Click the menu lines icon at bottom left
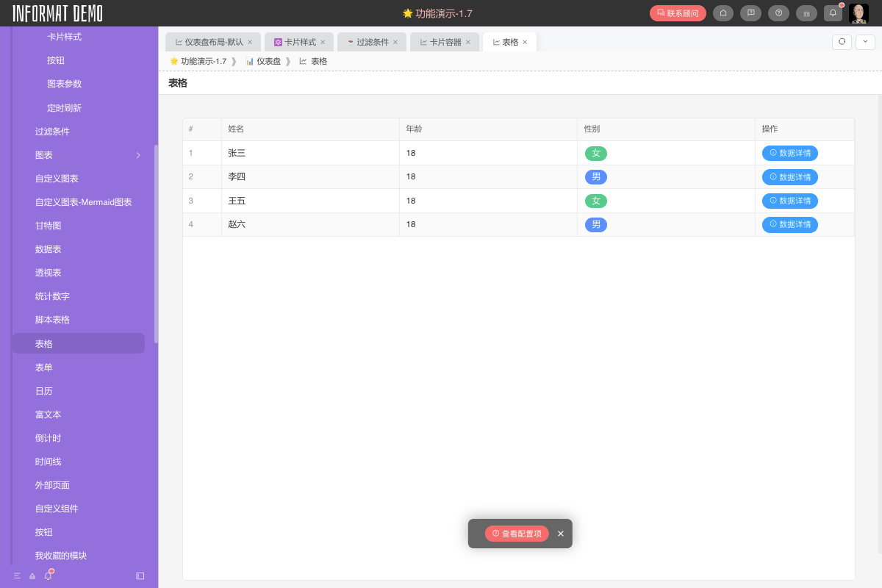 (x=16, y=576)
